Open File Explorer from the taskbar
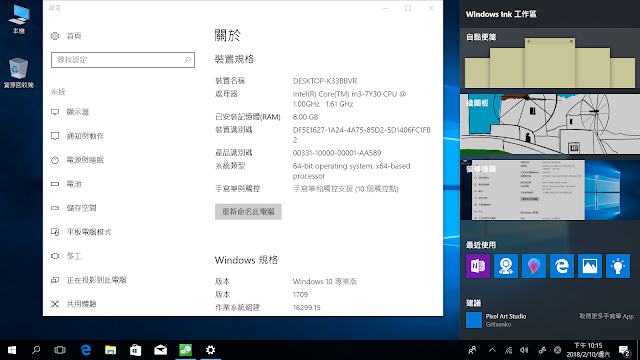 pos(111,350)
